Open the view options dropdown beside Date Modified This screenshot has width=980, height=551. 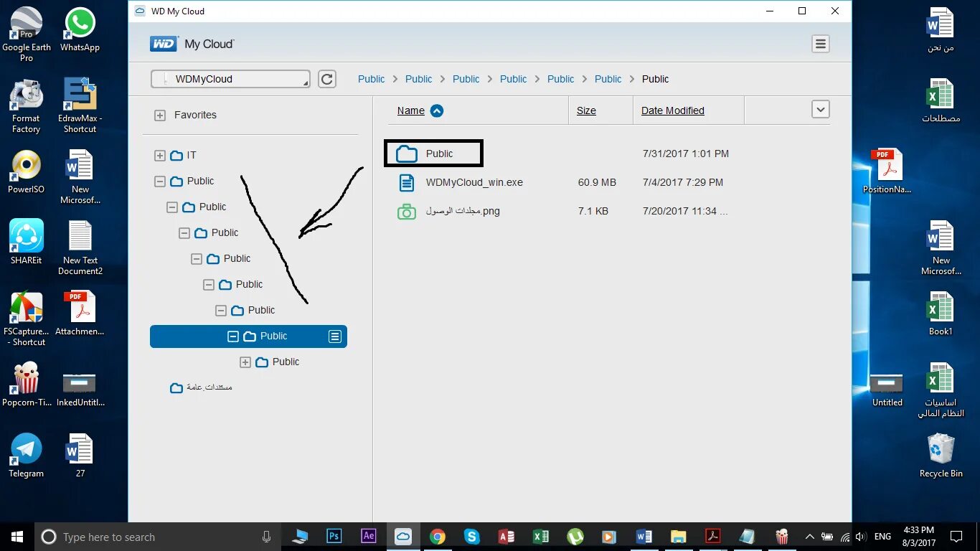(821, 110)
